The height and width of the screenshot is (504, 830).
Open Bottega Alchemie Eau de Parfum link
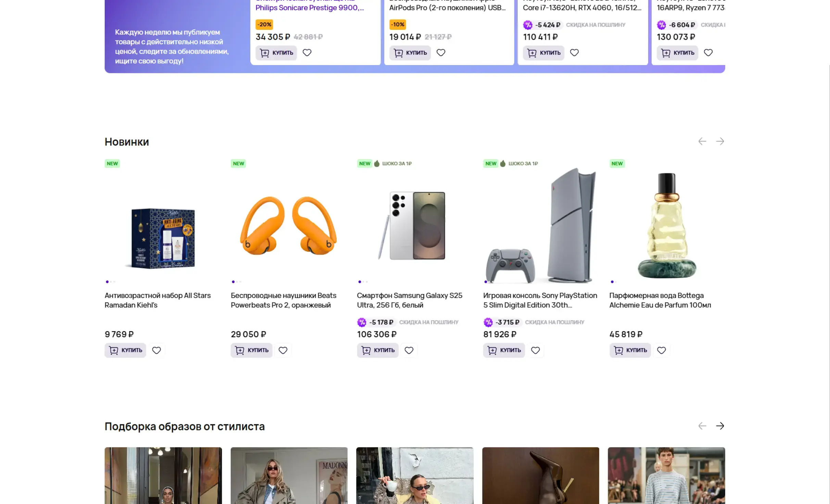click(x=660, y=300)
